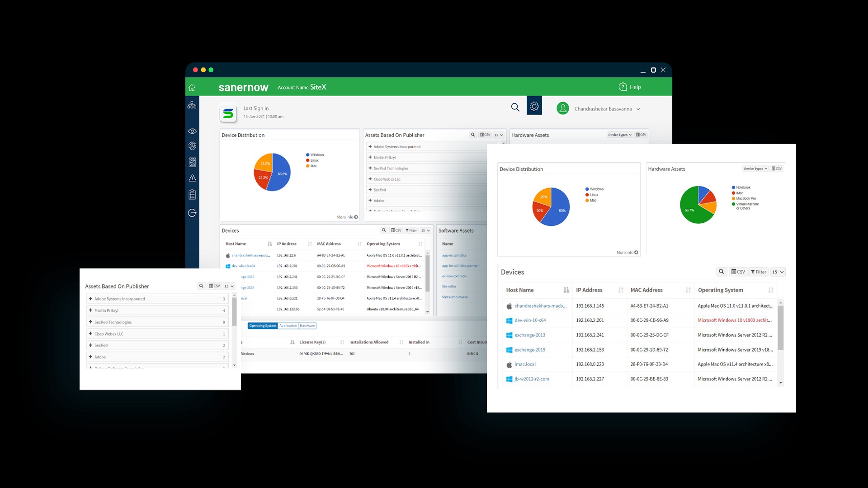
Task: Open the user-gear management icon in the sidebar
Action: tap(192, 146)
